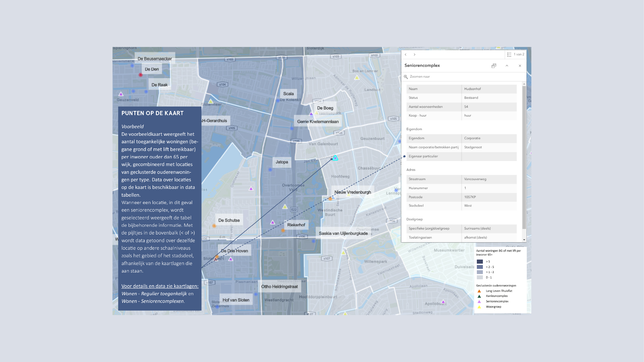The width and height of the screenshot is (644, 362).
Task: Close the Seniorencomplex popup
Action: tap(520, 66)
